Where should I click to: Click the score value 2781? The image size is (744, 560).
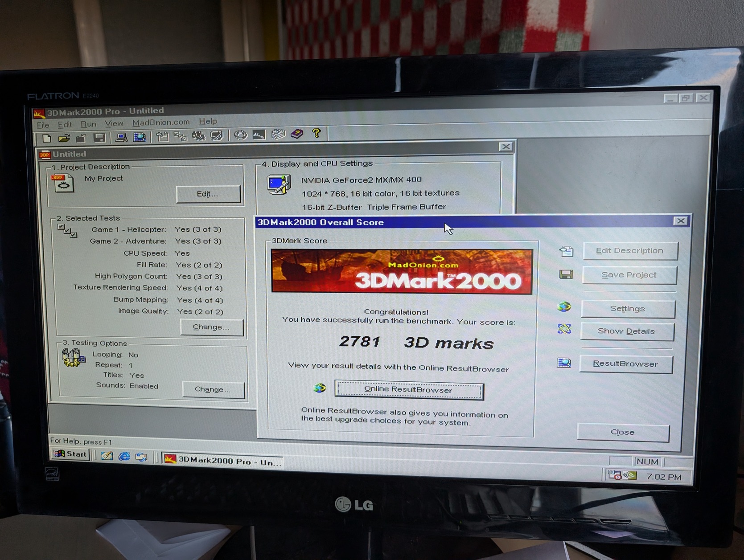point(359,342)
